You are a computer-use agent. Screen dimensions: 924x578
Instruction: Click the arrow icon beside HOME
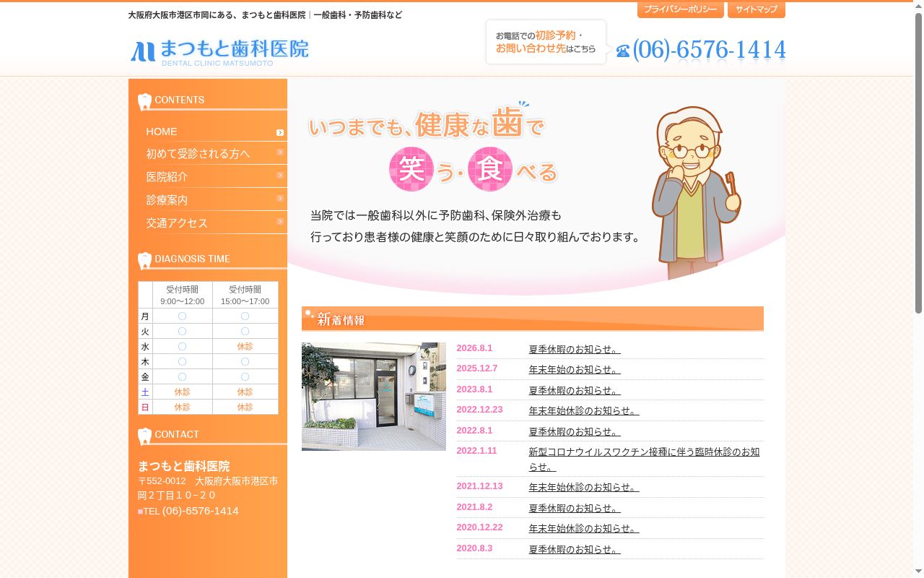point(280,132)
